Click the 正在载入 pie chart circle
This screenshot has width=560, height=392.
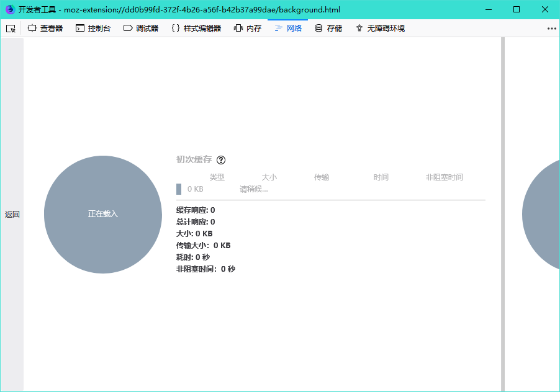point(103,215)
